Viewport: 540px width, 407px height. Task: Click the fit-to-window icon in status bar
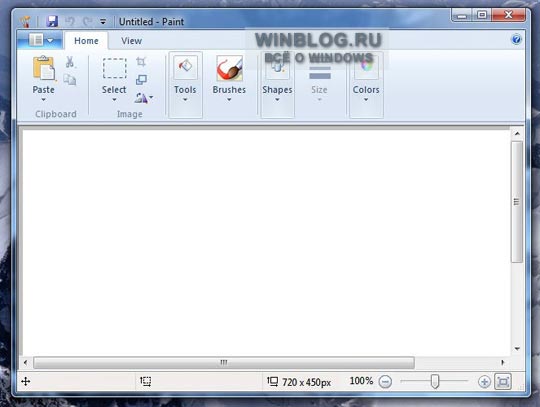coord(503,382)
